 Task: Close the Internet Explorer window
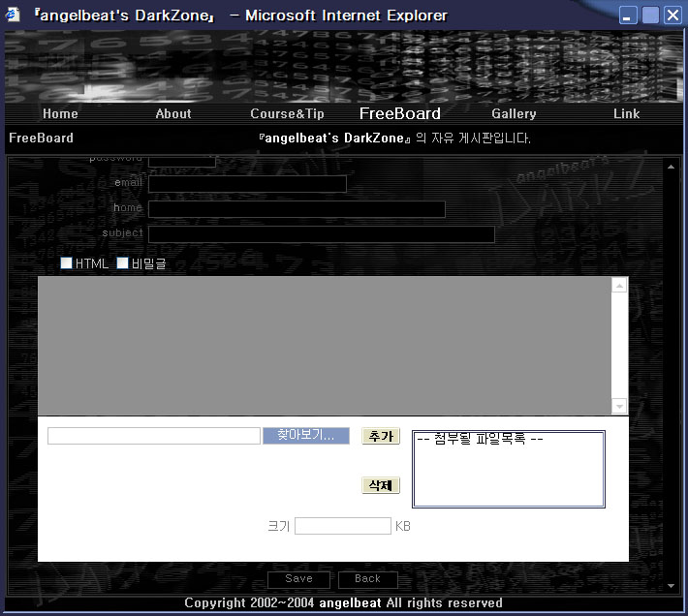pos(672,15)
